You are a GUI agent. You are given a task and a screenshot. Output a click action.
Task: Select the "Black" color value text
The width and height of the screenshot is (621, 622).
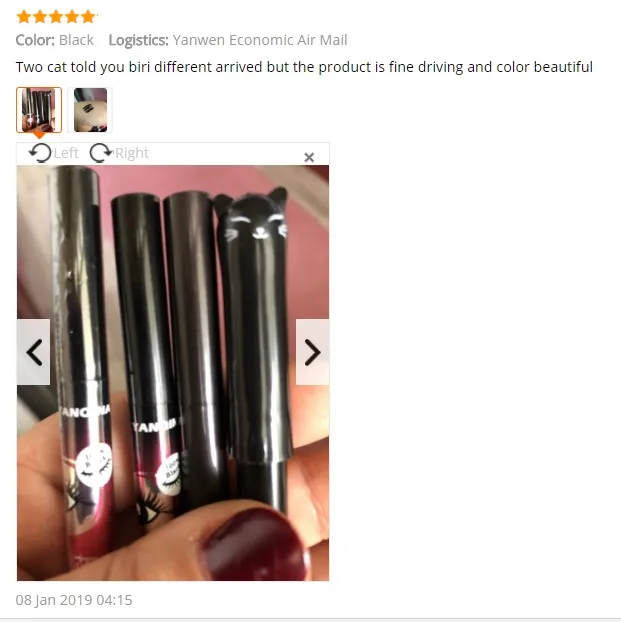coord(76,40)
